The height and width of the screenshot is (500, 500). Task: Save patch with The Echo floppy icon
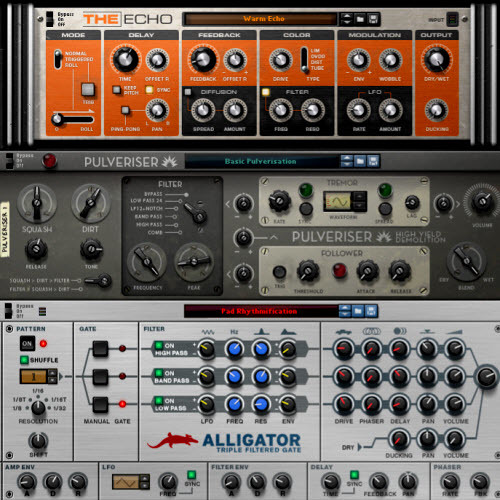pos(373,19)
